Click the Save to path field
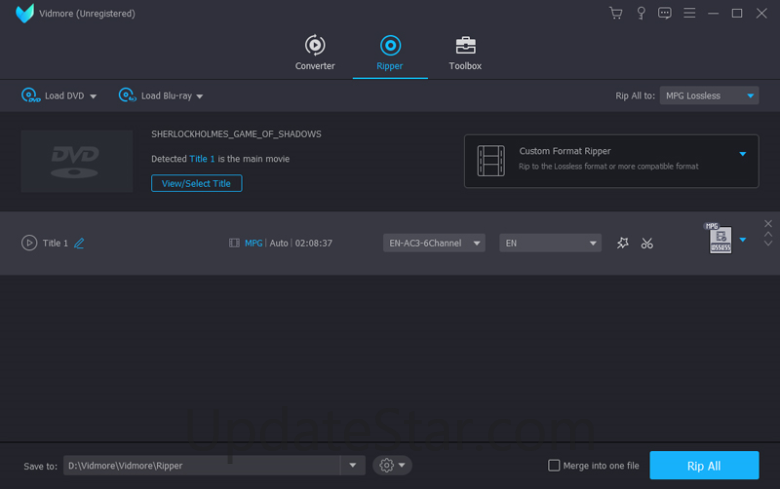Image resolution: width=780 pixels, height=489 pixels. [201, 465]
